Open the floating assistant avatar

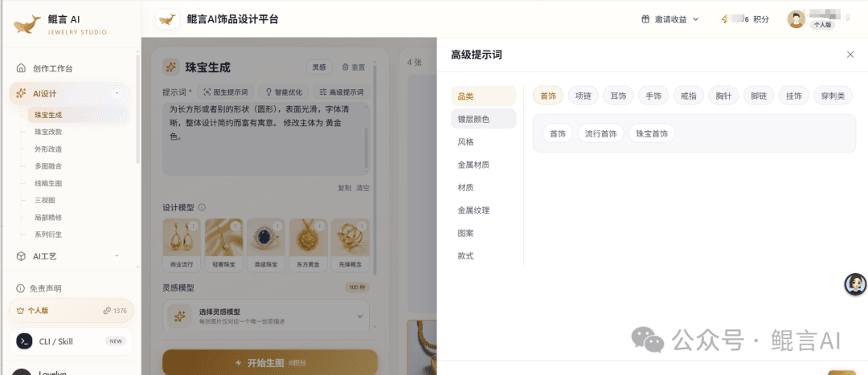855,284
